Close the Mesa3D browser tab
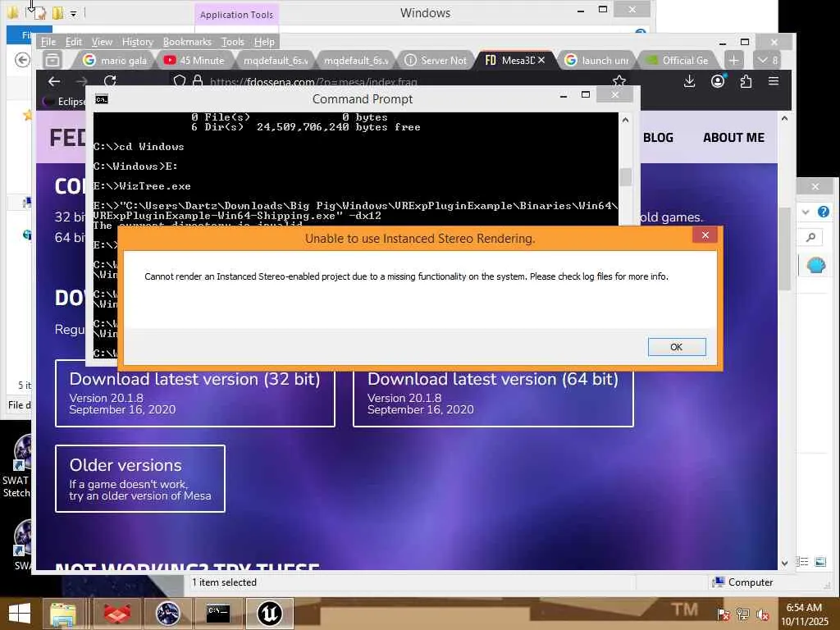The width and height of the screenshot is (840, 630). click(541, 60)
